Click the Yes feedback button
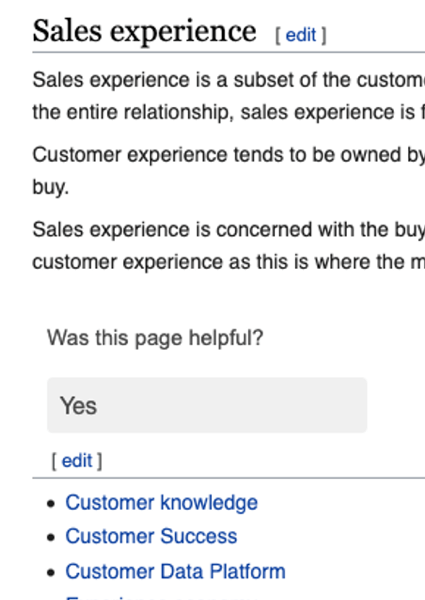425x600 pixels. 207,405
